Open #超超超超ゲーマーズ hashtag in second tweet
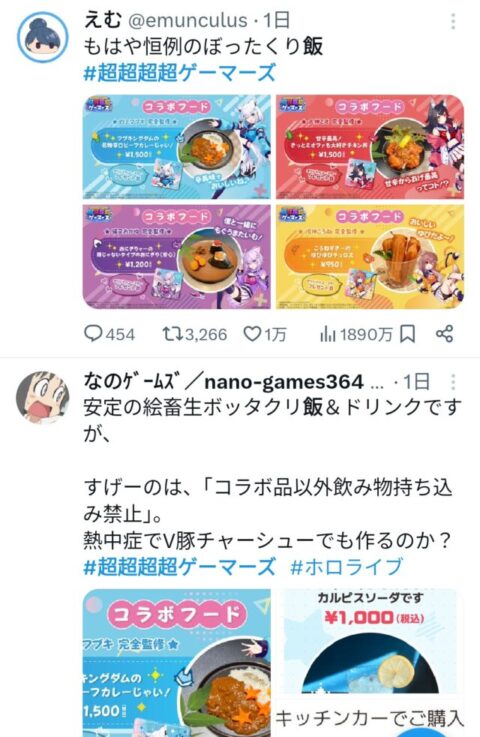The width and height of the screenshot is (480, 737). 179,566
